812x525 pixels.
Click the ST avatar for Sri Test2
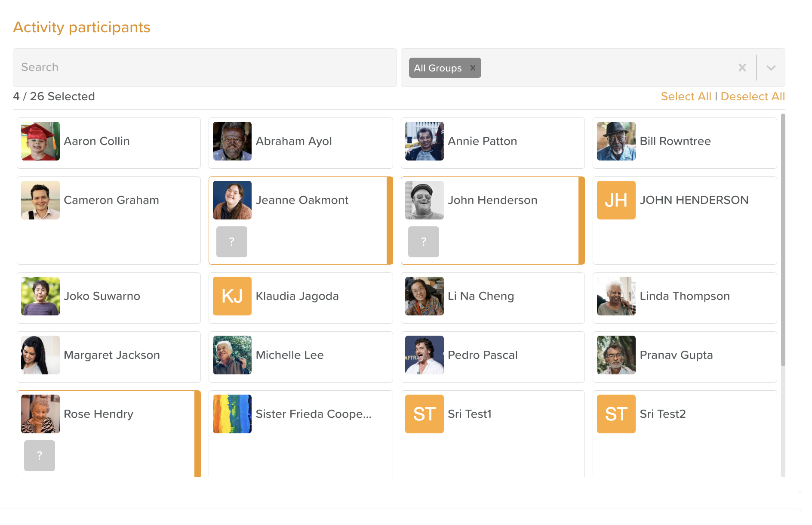point(616,414)
